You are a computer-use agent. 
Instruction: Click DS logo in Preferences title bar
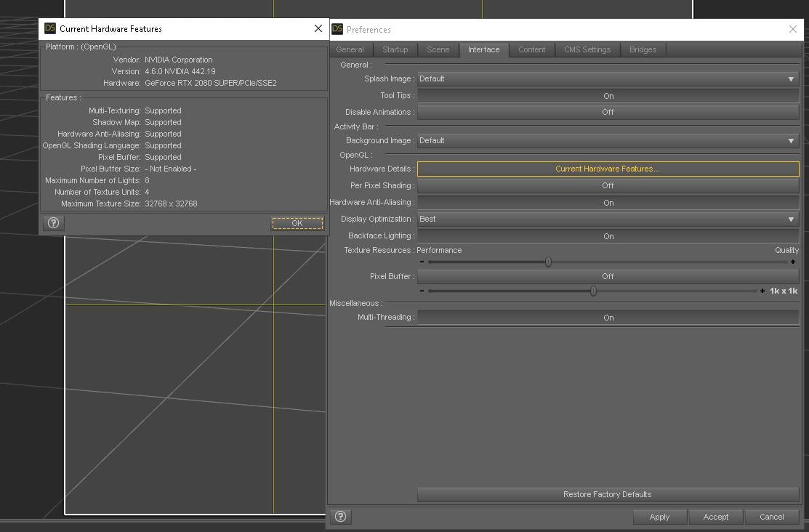[x=337, y=29]
